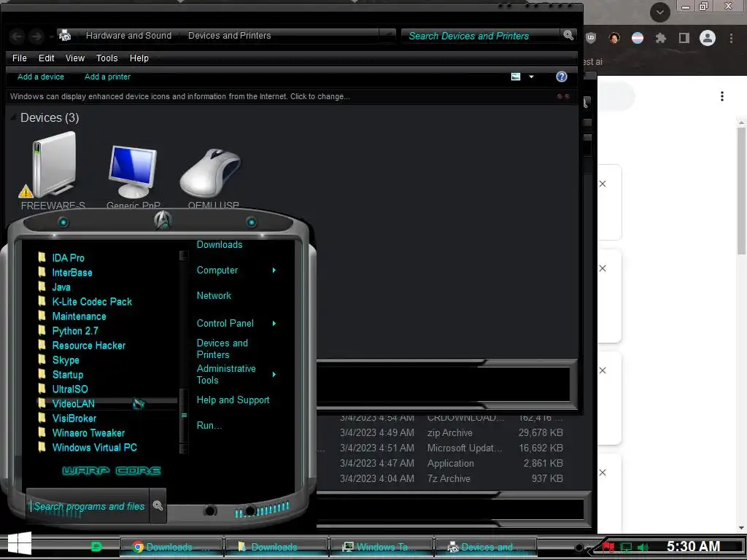Select the QEMU USB mouse device
The height and width of the screenshot is (560, 747).
pos(211,171)
